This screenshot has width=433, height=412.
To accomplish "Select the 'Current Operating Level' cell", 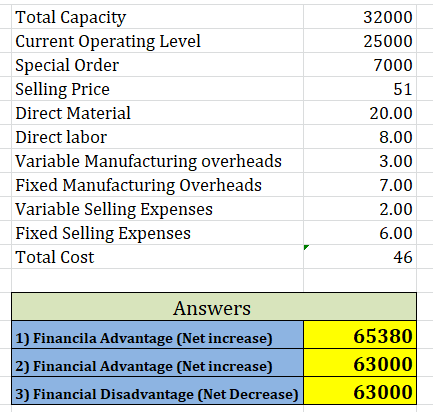I will tap(157, 41).
